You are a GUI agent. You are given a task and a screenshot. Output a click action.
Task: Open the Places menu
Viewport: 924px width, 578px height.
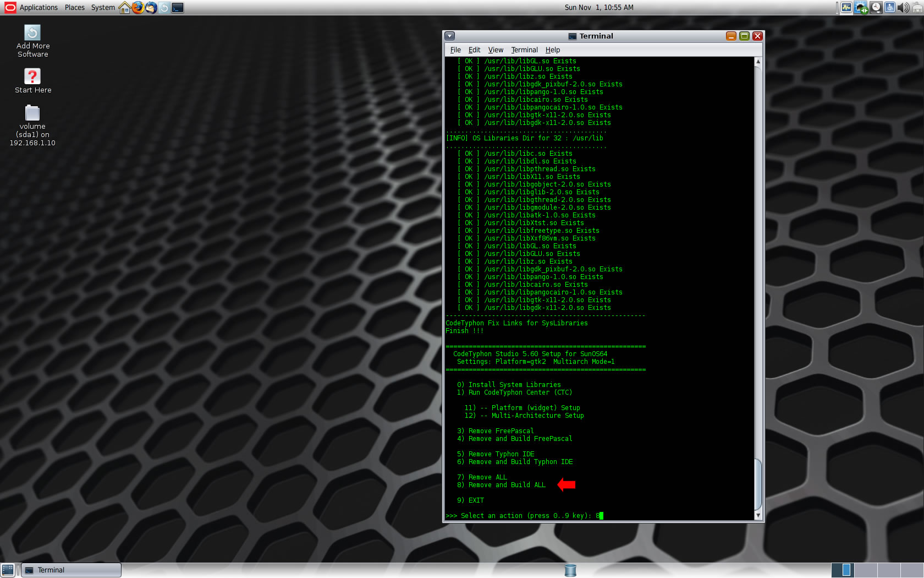tap(74, 7)
